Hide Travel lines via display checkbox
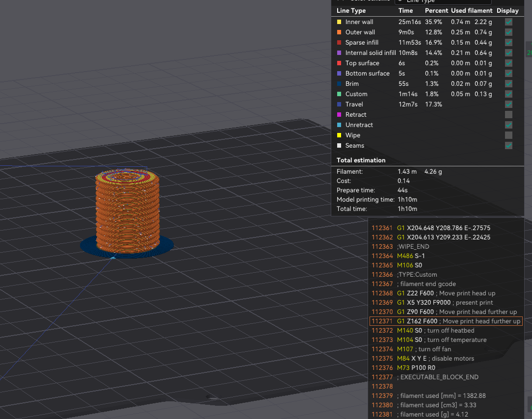 (508, 105)
